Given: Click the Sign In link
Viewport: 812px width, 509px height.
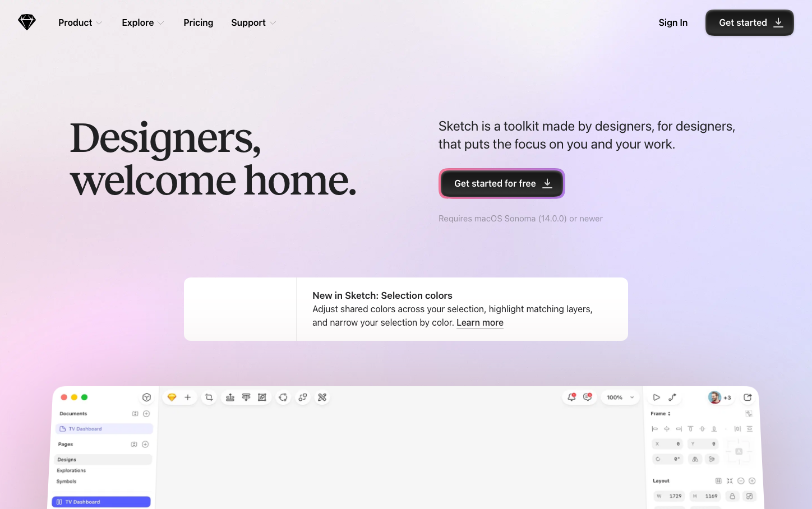Looking at the screenshot, I should (x=673, y=23).
